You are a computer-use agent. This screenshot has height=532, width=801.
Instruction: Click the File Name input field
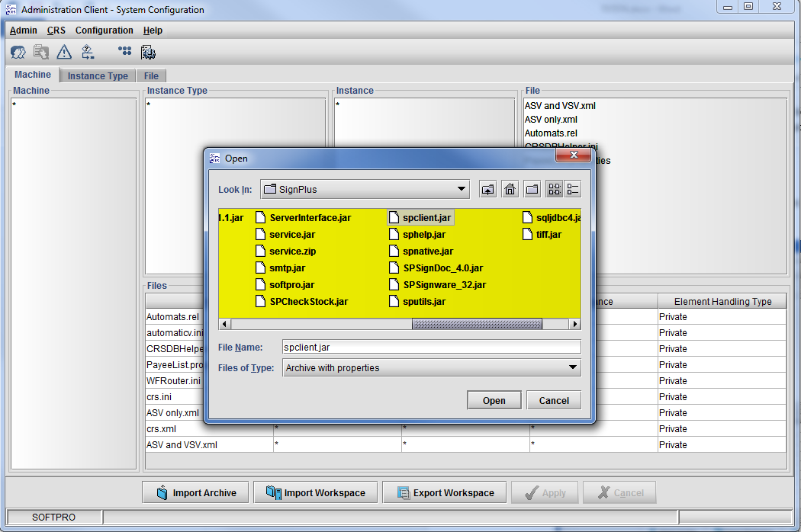(431, 348)
